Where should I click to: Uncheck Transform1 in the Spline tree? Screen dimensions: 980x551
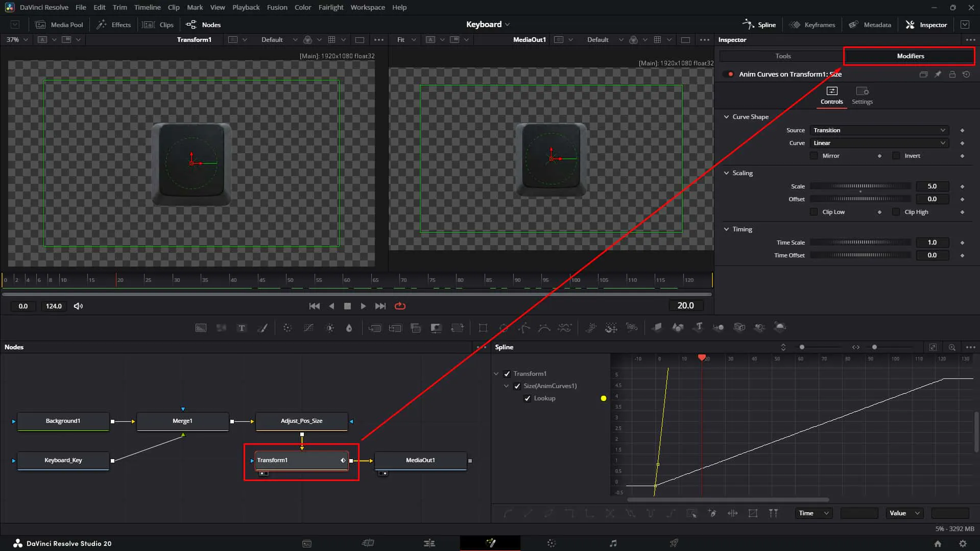tap(507, 374)
